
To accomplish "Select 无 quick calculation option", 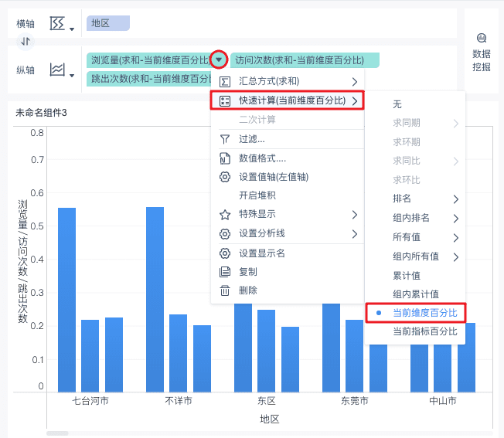I will 397,104.
